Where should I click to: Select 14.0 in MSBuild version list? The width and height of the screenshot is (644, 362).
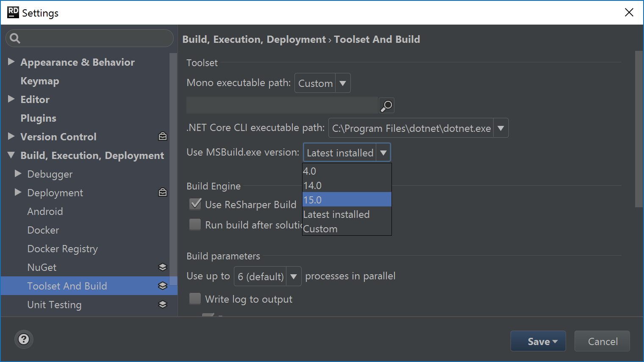tap(347, 185)
